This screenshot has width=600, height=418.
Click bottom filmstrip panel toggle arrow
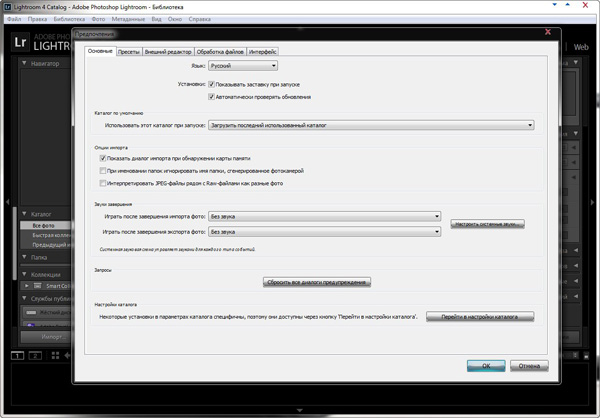(300, 411)
